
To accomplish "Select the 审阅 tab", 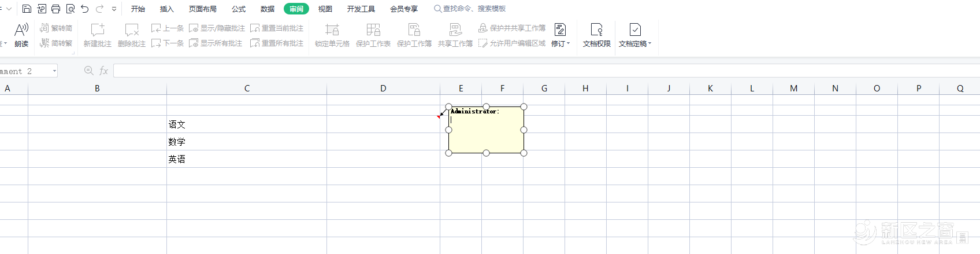I will tap(296, 9).
